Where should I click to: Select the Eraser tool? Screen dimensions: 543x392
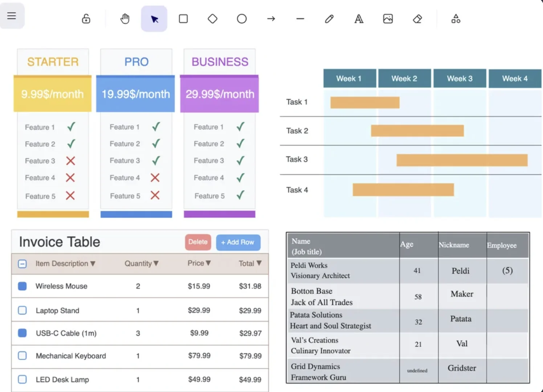pos(417,19)
